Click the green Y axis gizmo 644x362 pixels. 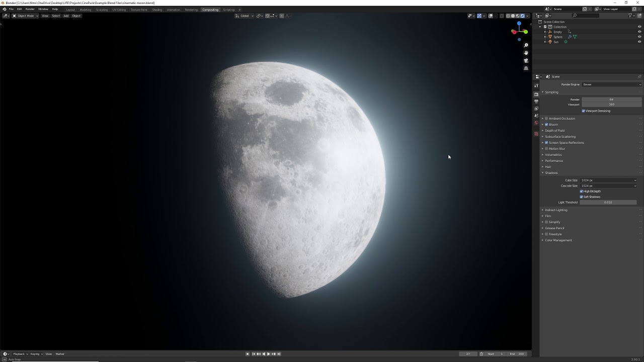pos(525,32)
